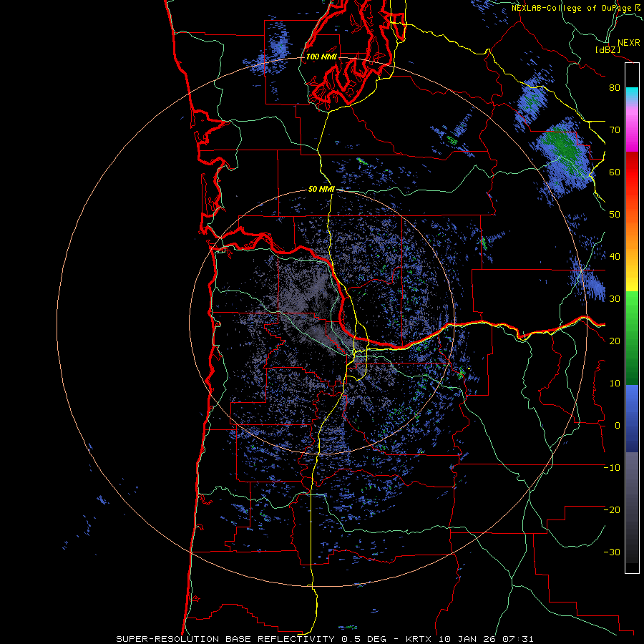Click the KRTX radar site identifier
The width and height of the screenshot is (644, 644).
click(419, 639)
